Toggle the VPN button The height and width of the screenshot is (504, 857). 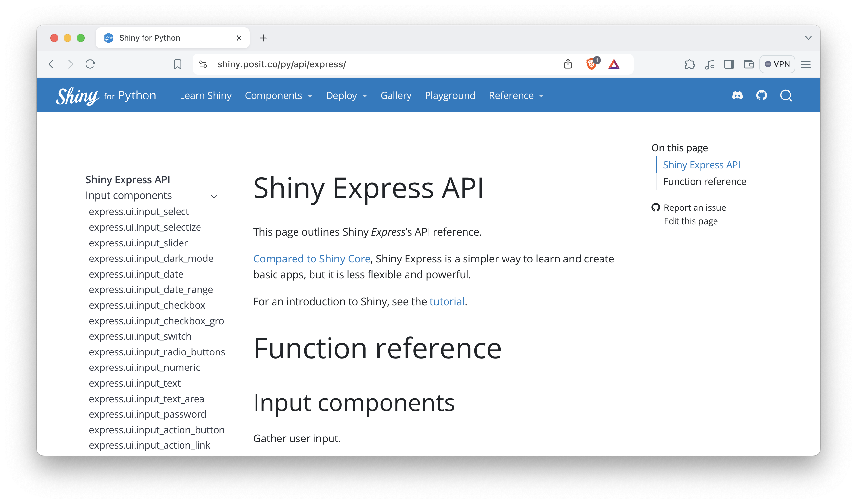point(777,64)
